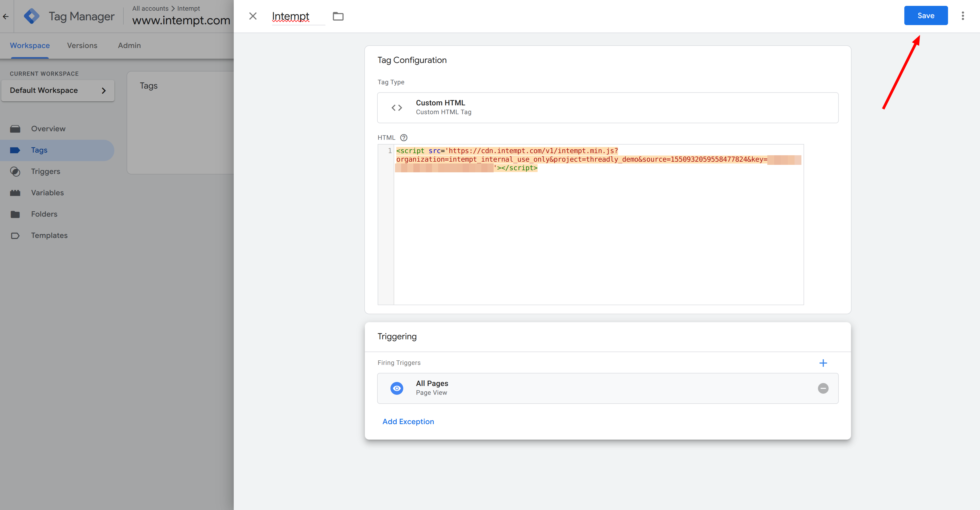Screen dimensions: 980x510
Task: Click the Overview sidebar icon
Action: click(15, 129)
